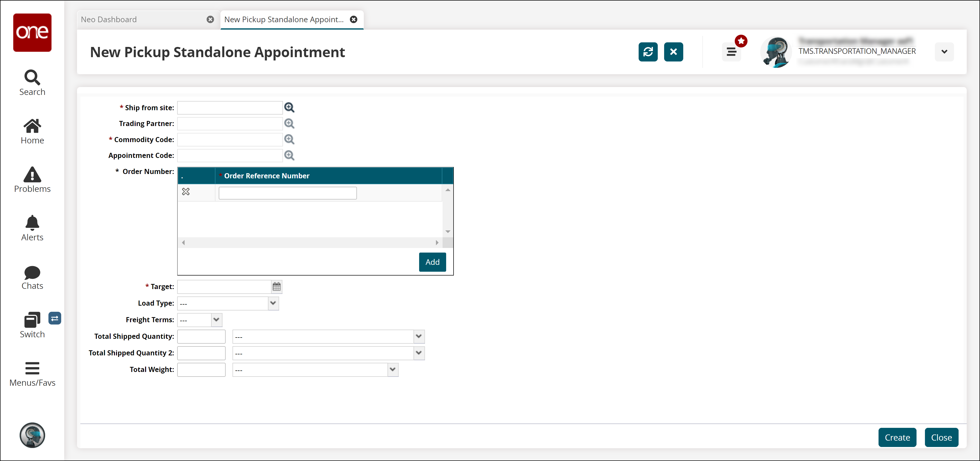
Task: Open the Target date calendar picker
Action: [277, 287]
